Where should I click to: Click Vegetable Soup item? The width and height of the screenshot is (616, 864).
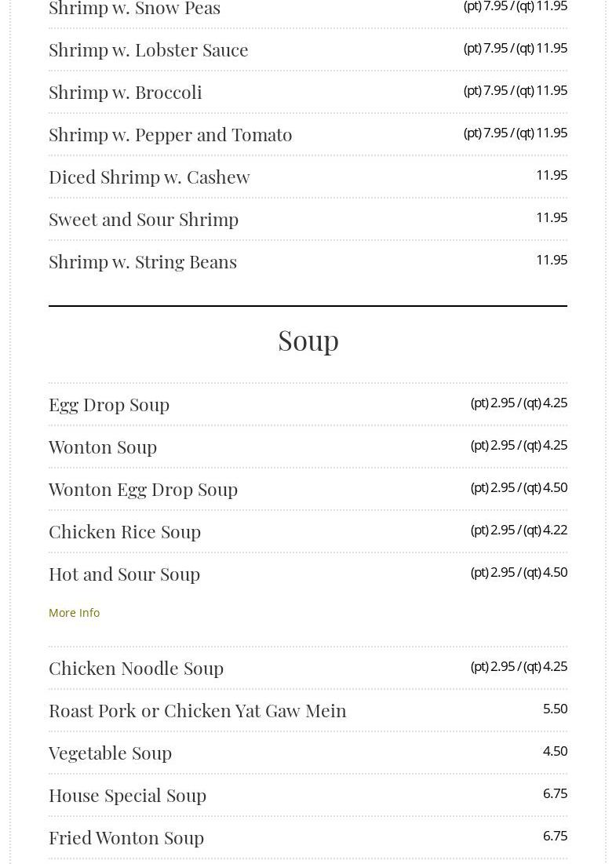point(110,753)
